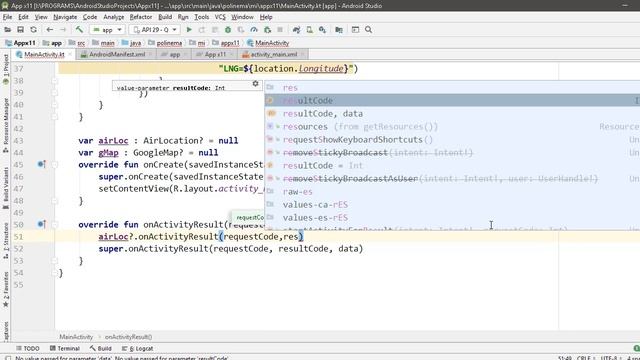Click the override gutter icon on line 50
This screenshot has width=640, height=360.
tap(41, 224)
